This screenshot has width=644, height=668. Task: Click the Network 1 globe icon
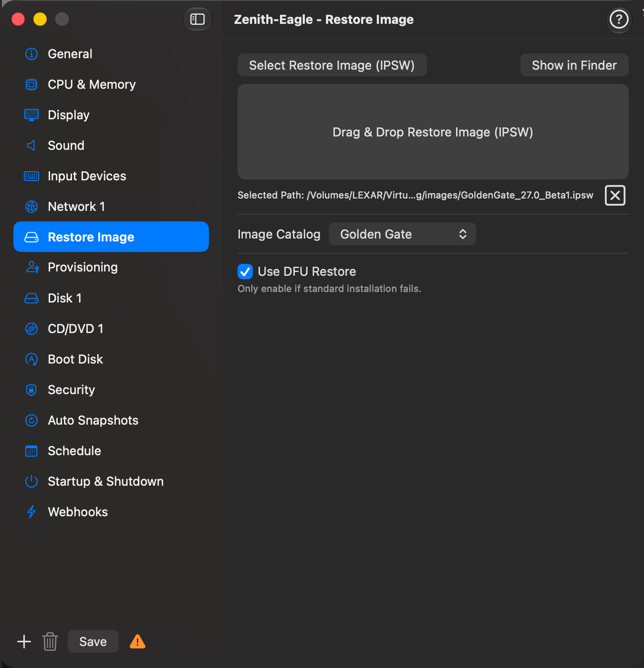(x=31, y=207)
